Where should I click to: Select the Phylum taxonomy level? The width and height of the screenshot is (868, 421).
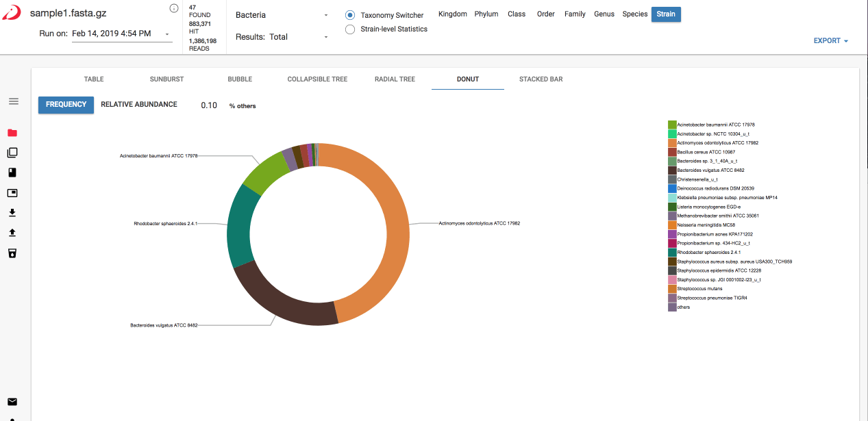coord(486,14)
